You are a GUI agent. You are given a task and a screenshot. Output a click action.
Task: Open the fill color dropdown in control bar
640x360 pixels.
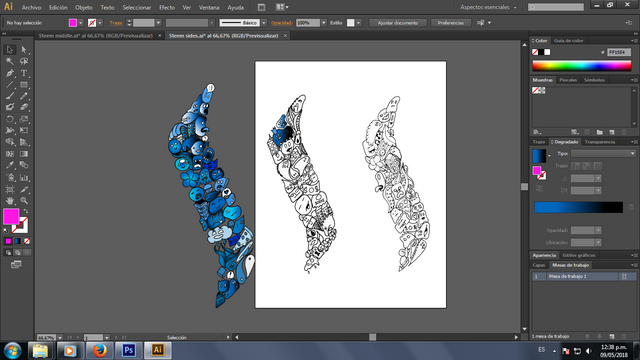(81, 23)
